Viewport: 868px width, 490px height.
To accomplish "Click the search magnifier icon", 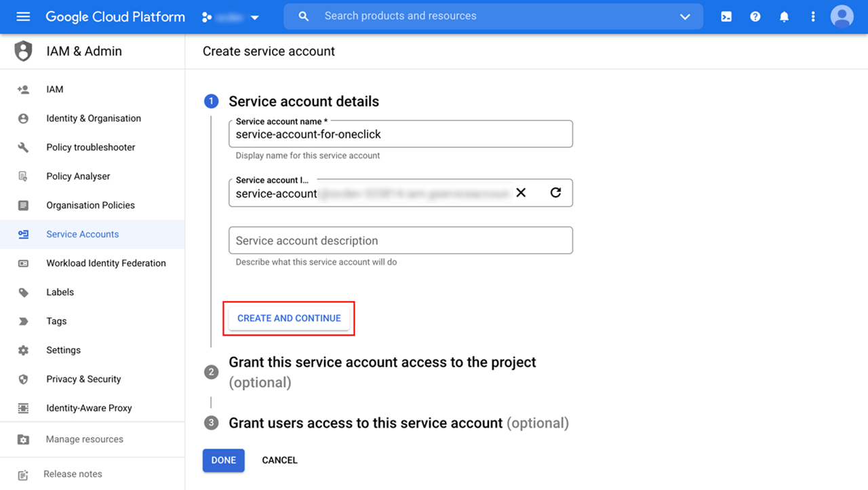I will tap(304, 16).
